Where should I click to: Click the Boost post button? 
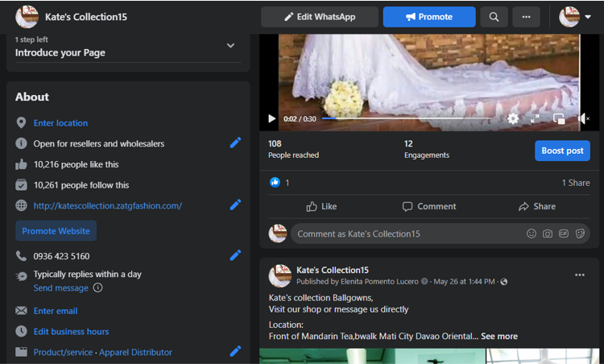(x=562, y=151)
